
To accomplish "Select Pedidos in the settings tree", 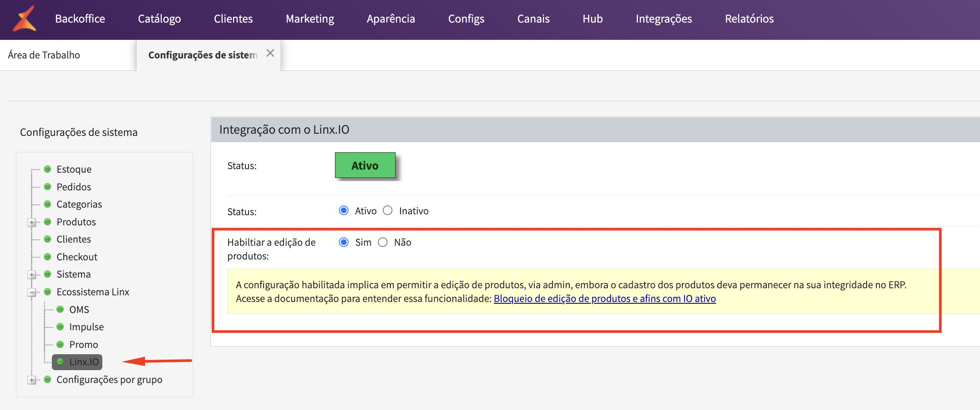I will pyautogui.click(x=74, y=187).
